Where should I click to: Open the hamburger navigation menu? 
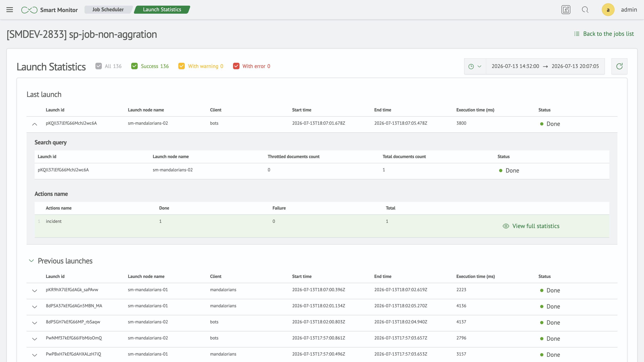pyautogui.click(x=10, y=10)
